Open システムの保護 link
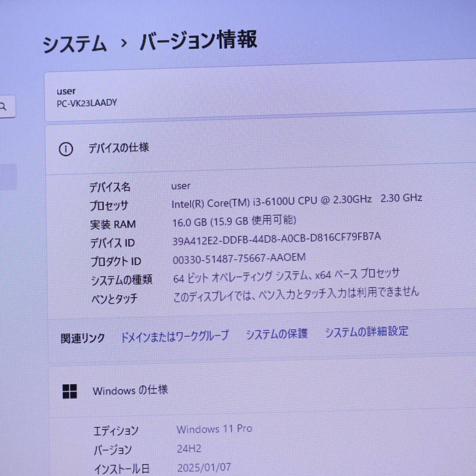476x476 pixels. point(276,334)
